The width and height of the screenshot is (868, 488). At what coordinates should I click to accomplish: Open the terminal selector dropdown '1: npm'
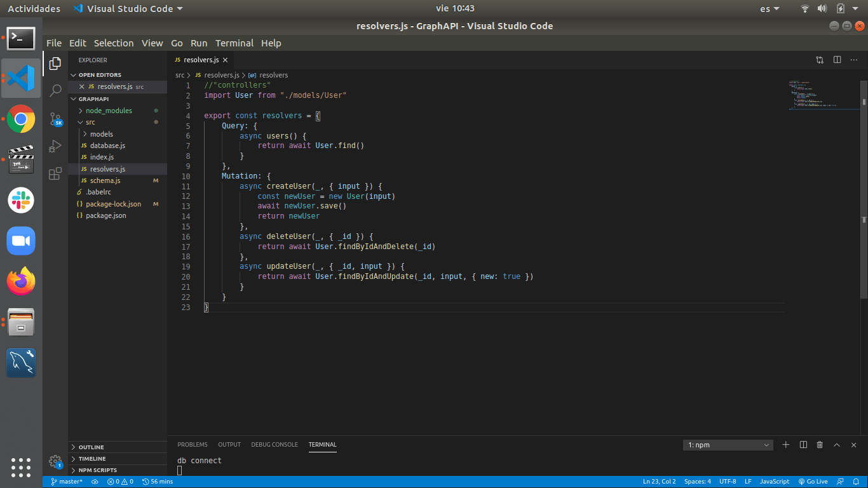(x=728, y=445)
